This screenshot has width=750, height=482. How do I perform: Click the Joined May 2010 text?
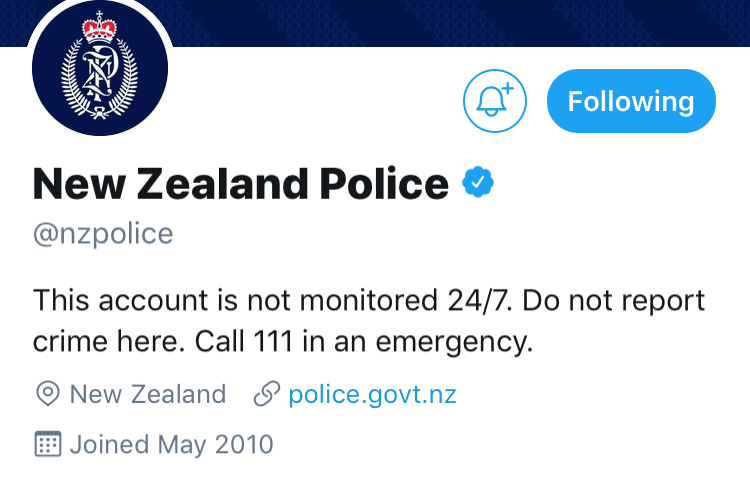pos(171,444)
